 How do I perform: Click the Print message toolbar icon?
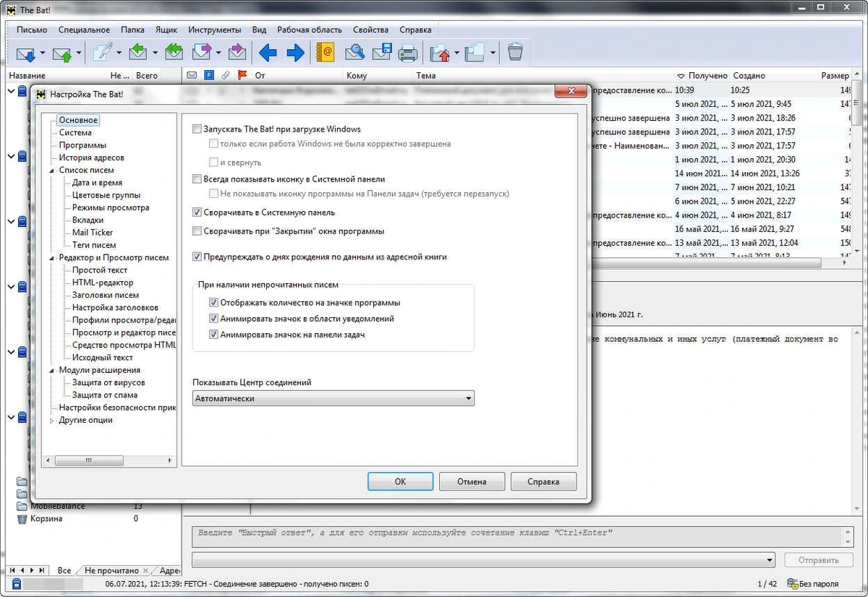pyautogui.click(x=408, y=52)
